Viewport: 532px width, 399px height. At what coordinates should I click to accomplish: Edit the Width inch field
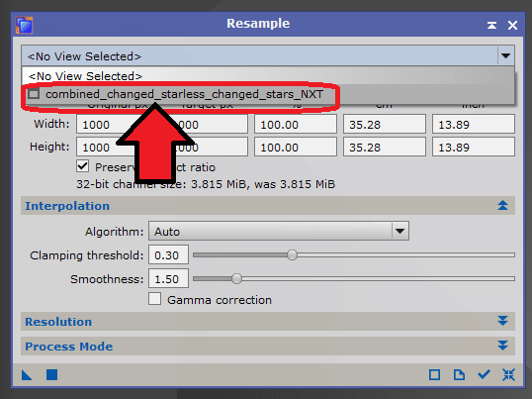(x=474, y=125)
